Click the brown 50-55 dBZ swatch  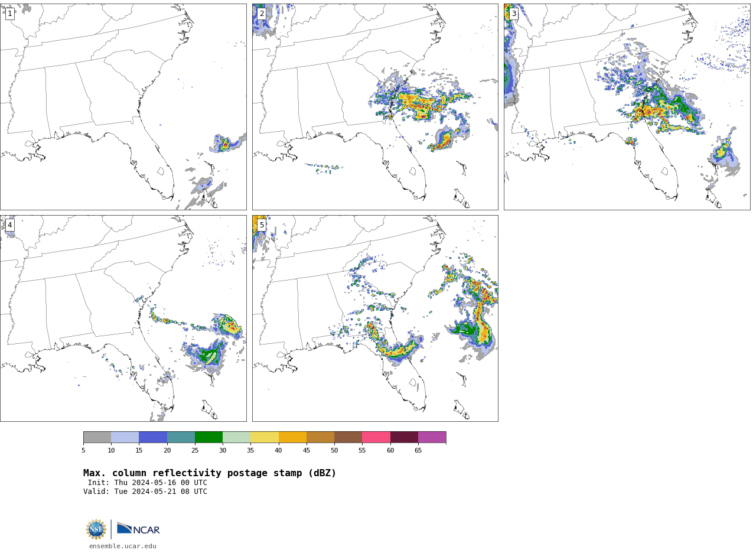point(348,437)
